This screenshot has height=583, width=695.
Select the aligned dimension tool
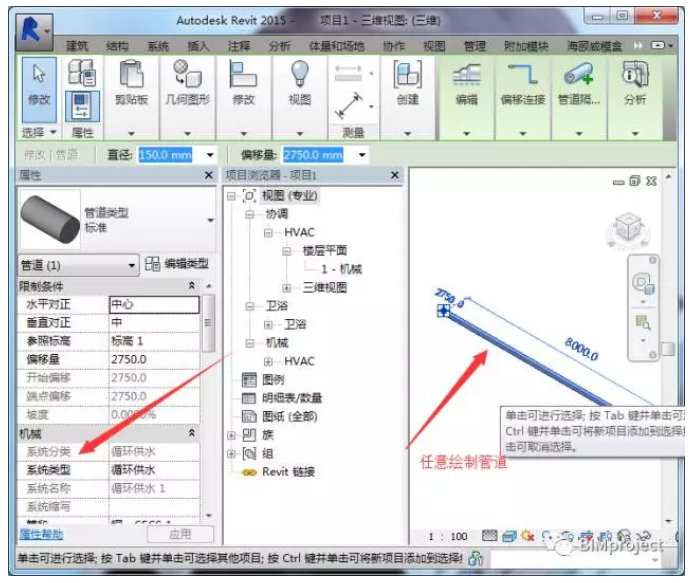[x=348, y=73]
